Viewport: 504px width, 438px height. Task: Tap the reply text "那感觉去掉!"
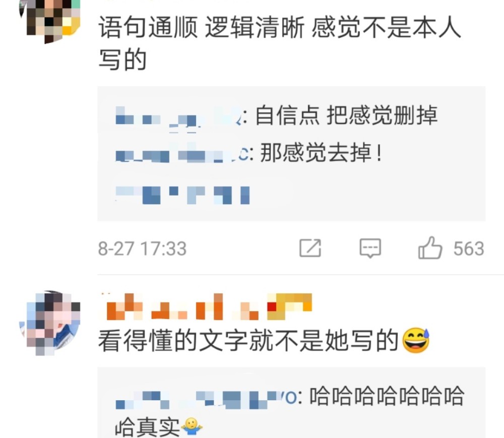pos(322,153)
